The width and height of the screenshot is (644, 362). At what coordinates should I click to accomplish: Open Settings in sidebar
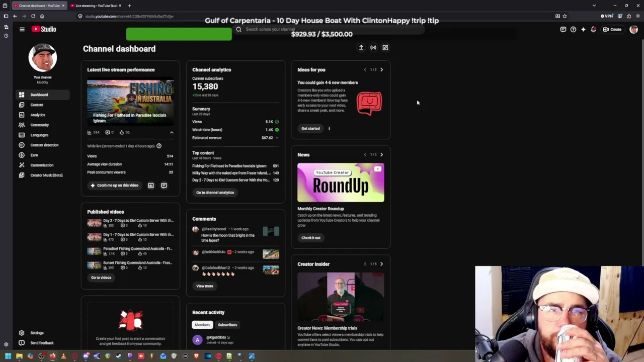[42, 333]
